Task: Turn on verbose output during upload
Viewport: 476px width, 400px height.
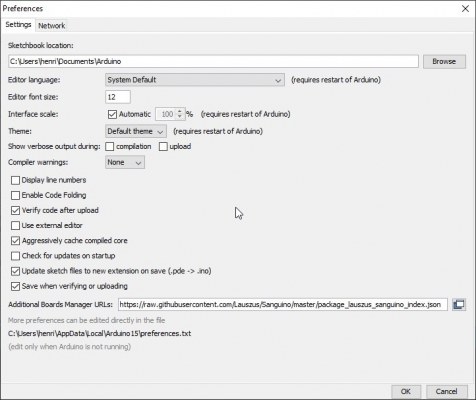Action: [163, 147]
